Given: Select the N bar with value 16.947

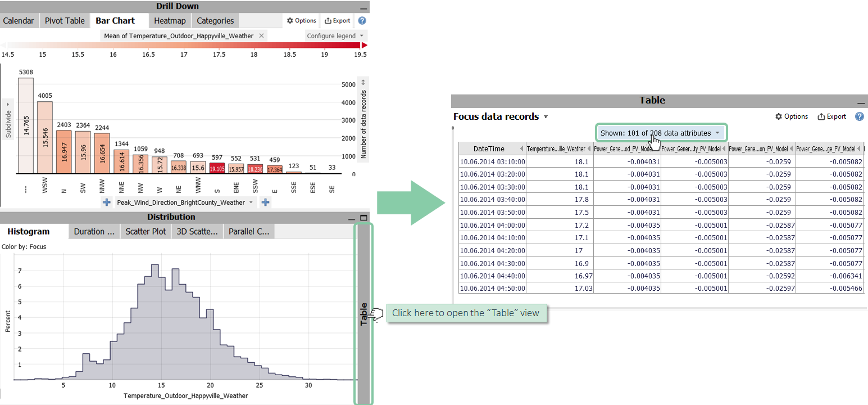Looking at the screenshot, I should [64, 152].
